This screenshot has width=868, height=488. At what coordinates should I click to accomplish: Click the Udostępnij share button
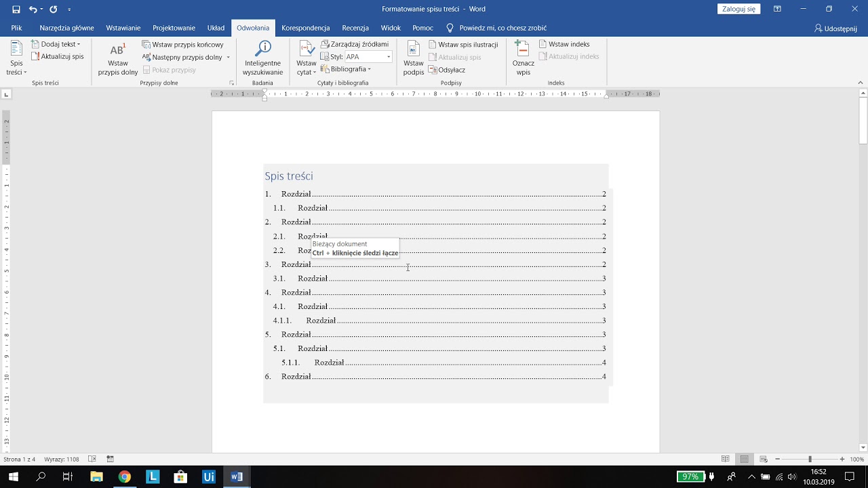tap(835, 28)
